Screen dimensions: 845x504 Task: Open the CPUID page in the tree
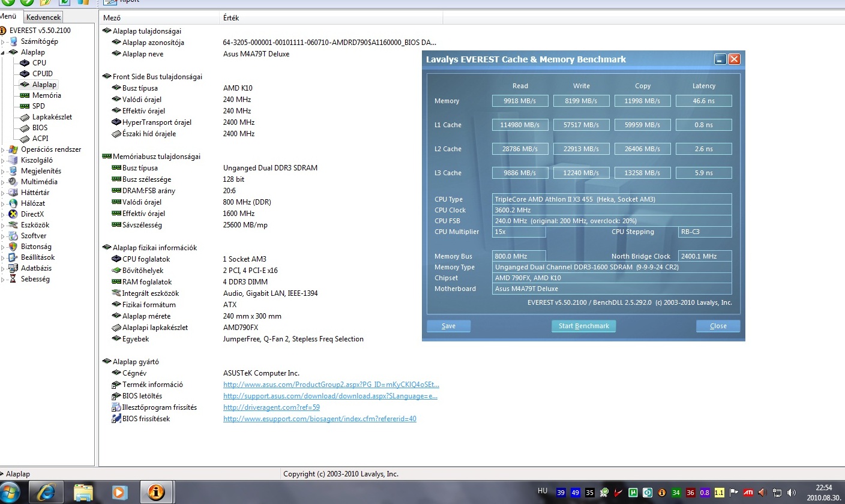[43, 74]
